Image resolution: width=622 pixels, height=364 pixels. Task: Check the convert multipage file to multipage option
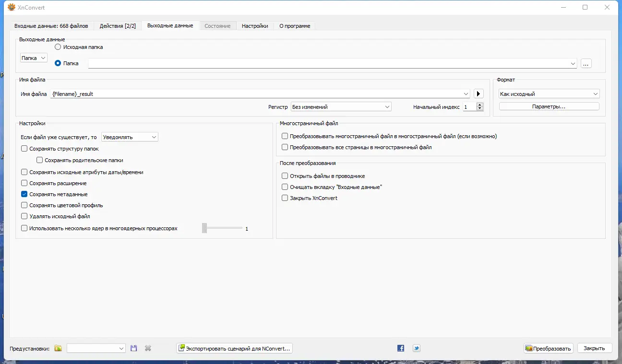[x=285, y=136]
